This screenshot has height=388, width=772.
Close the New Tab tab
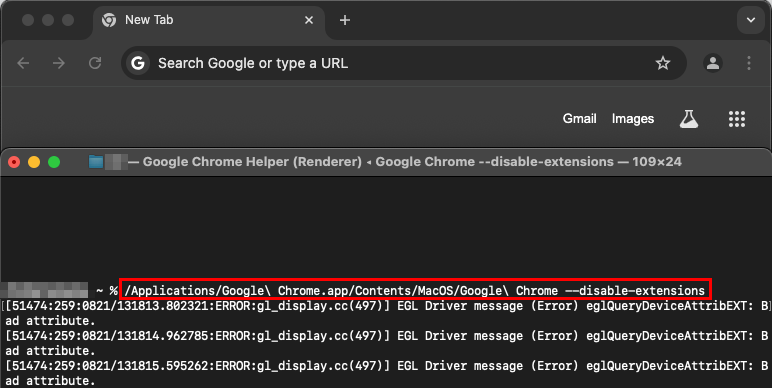coord(309,20)
